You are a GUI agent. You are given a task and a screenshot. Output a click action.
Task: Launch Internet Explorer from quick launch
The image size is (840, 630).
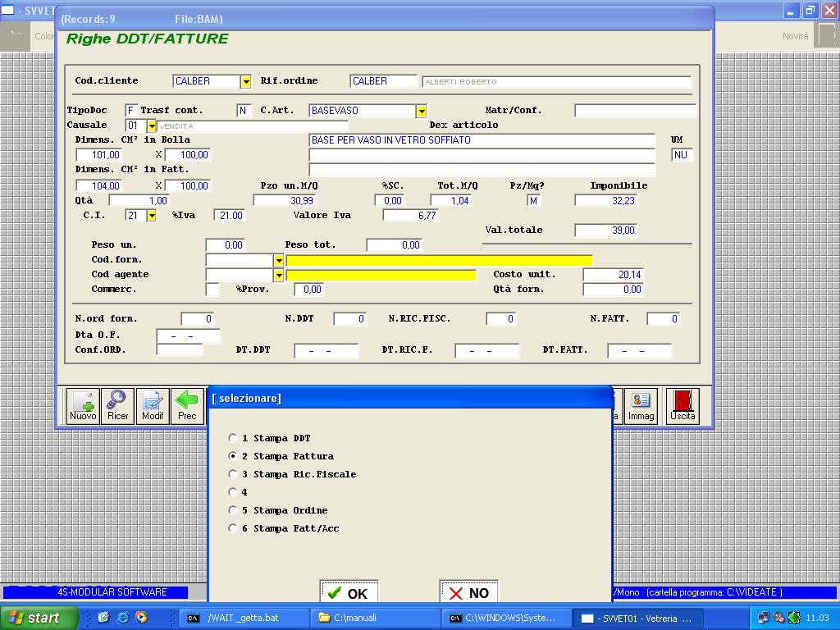[x=123, y=618]
